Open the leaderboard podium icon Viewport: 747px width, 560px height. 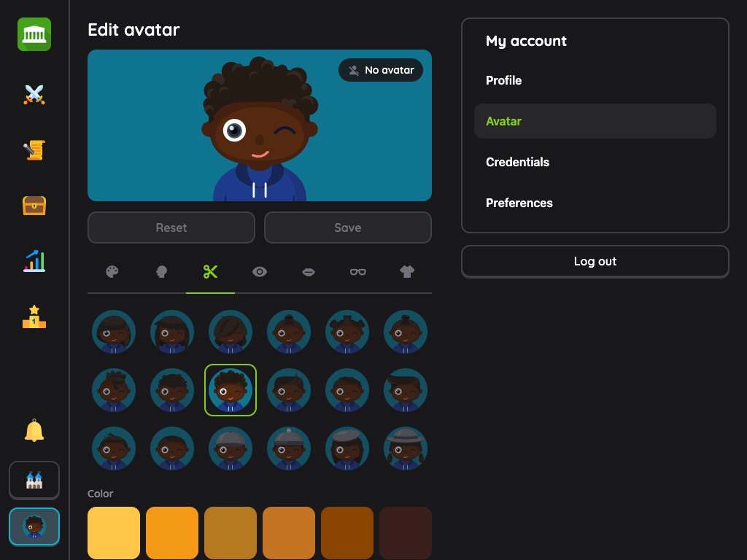34,316
